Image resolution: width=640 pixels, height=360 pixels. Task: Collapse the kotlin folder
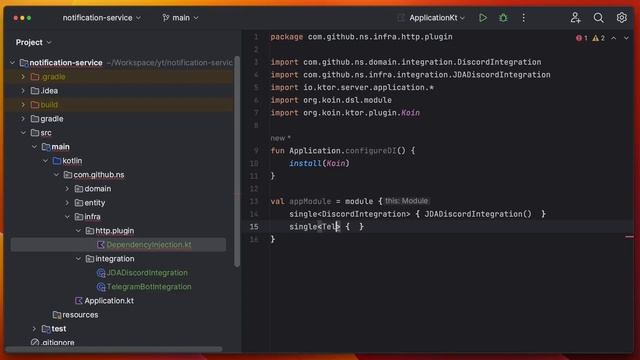pyautogui.click(x=45, y=161)
